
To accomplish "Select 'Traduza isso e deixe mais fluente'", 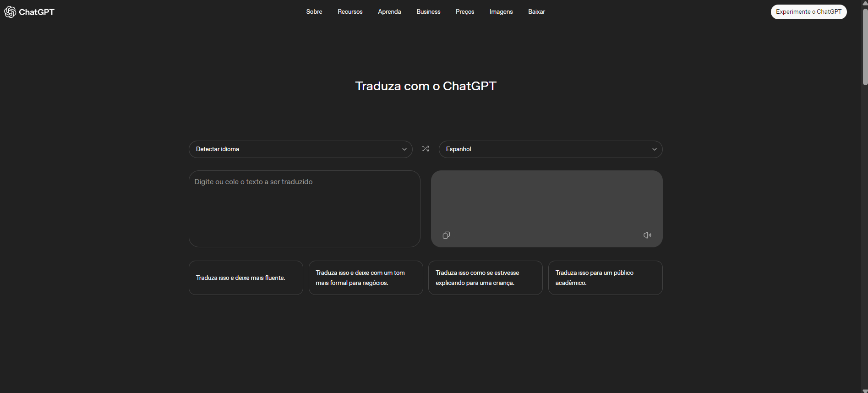I will [246, 278].
